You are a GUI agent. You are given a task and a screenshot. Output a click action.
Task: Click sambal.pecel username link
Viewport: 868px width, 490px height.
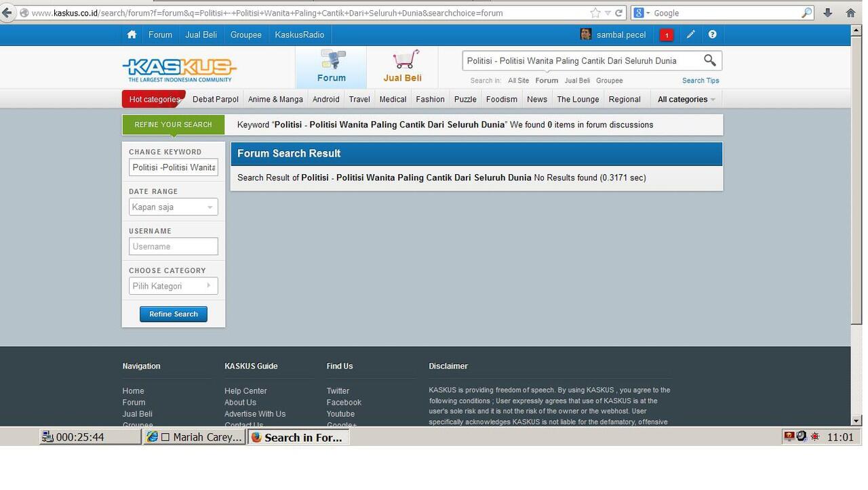(621, 35)
